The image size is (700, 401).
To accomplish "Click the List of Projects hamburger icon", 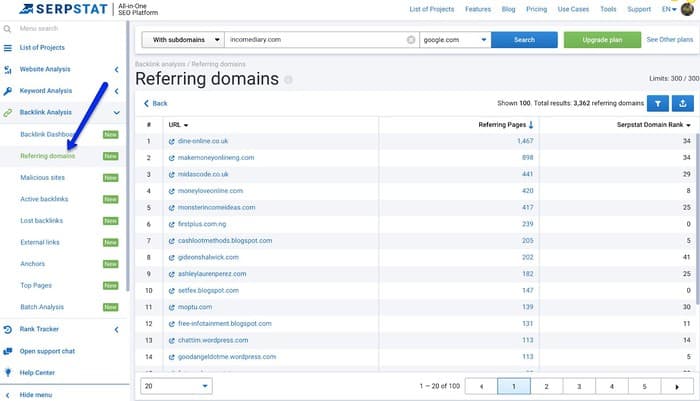I will point(8,48).
